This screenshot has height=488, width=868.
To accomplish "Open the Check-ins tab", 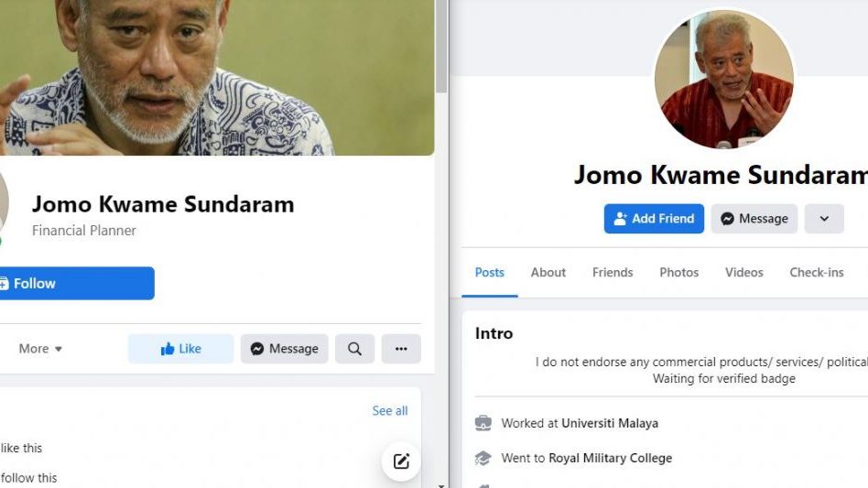I will tap(817, 272).
